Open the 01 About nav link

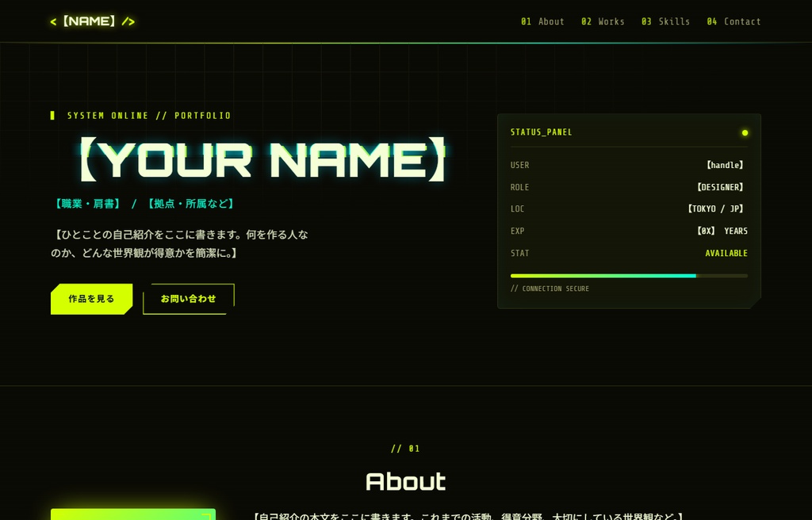(542, 21)
